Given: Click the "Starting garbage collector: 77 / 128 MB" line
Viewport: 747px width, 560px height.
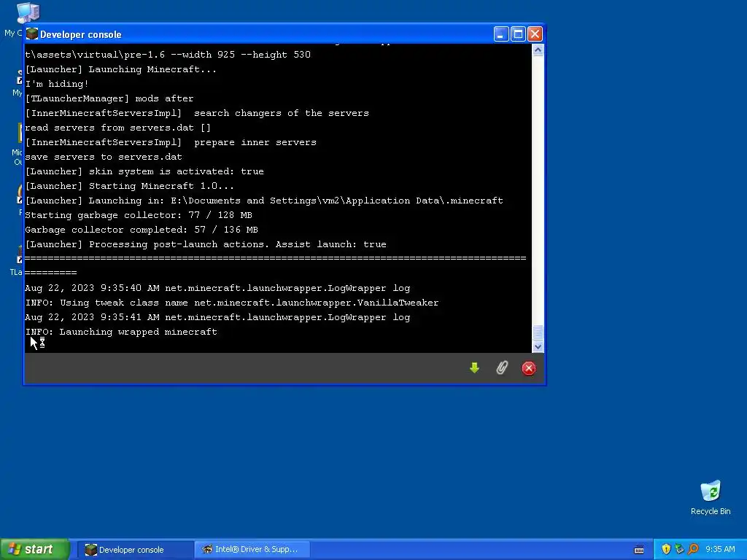Looking at the screenshot, I should (x=139, y=215).
